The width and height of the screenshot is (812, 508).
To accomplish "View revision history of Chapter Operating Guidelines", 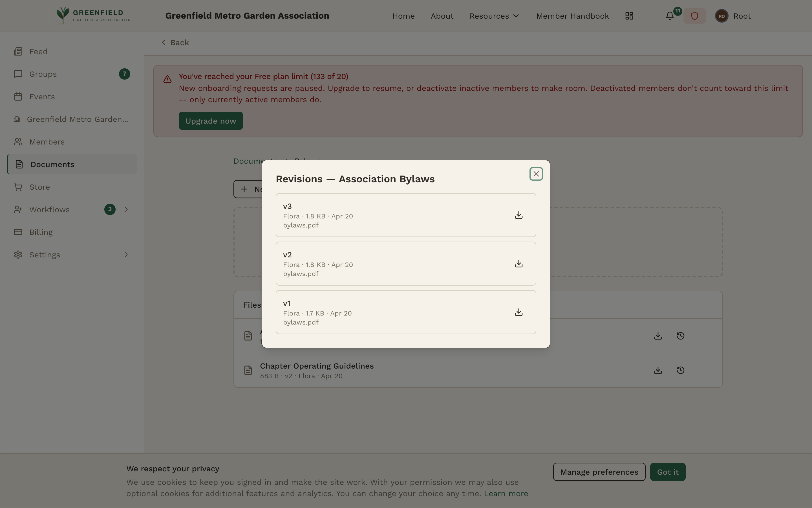I will coord(680,370).
